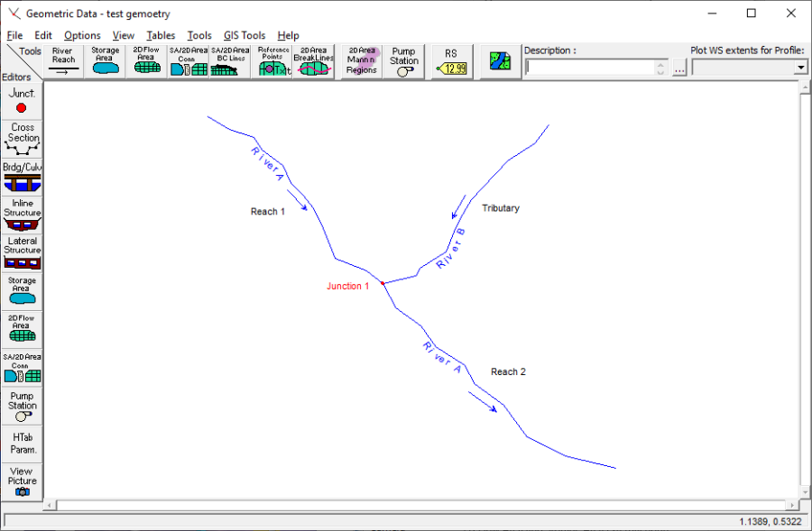This screenshot has height=531, width=812.
Task: Open the Cross Section editor
Action: coord(23,139)
